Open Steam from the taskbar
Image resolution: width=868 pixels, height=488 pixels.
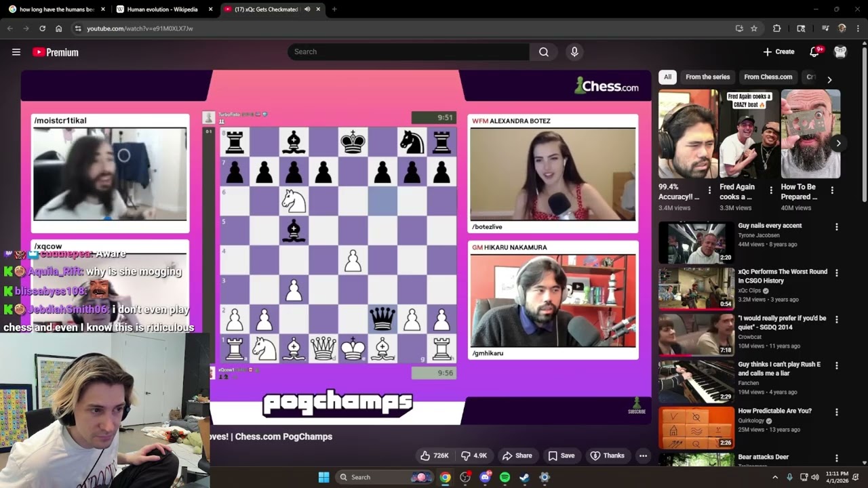coord(524,477)
